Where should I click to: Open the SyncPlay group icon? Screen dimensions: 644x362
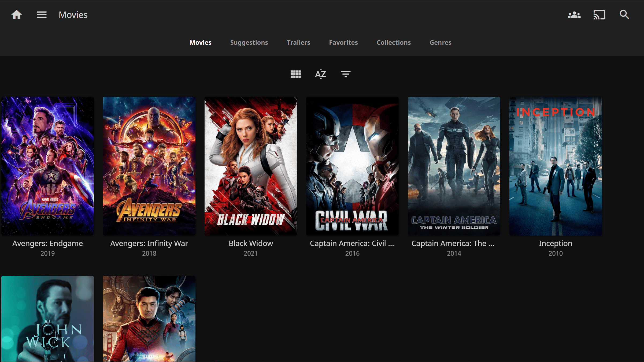click(x=574, y=15)
